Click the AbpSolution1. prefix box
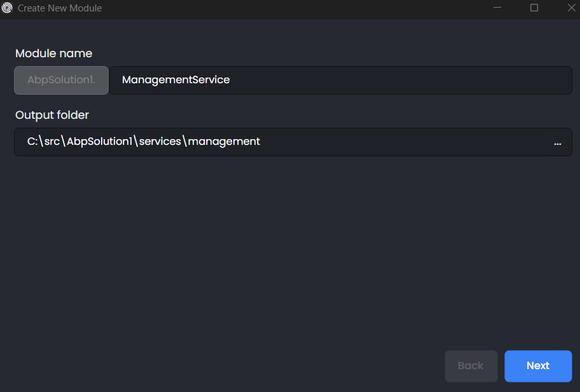This screenshot has width=580, height=392. tap(62, 81)
